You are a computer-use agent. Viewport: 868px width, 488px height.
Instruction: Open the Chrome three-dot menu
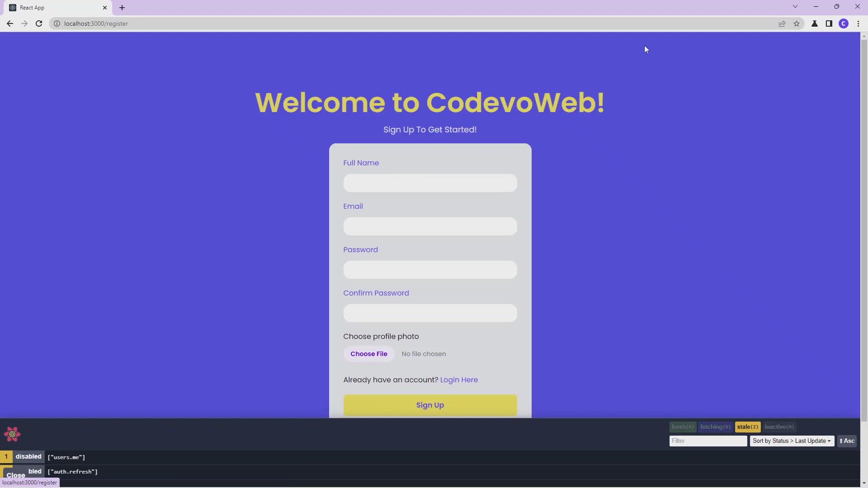[858, 23]
